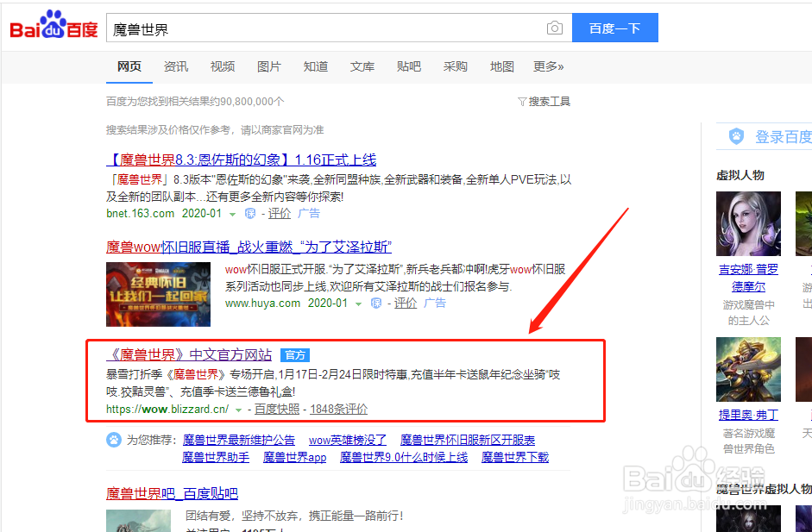Click the search tools filter icon
This screenshot has width=812, height=532.
pyautogui.click(x=522, y=102)
